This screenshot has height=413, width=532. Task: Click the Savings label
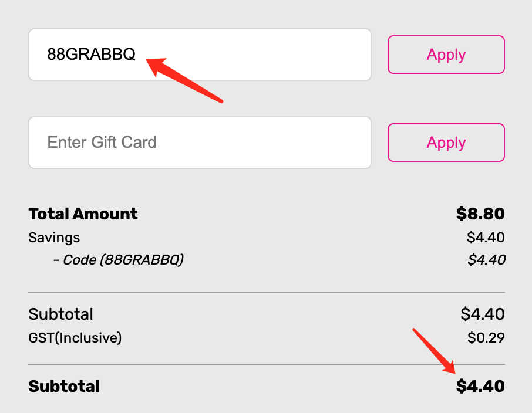click(x=54, y=238)
